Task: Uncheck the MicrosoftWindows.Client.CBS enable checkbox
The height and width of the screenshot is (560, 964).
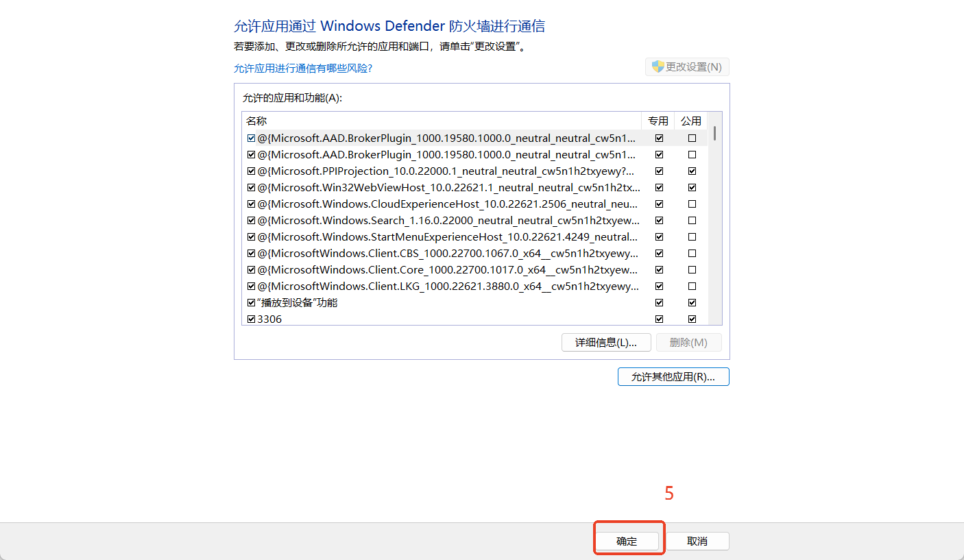Action: tap(251, 253)
